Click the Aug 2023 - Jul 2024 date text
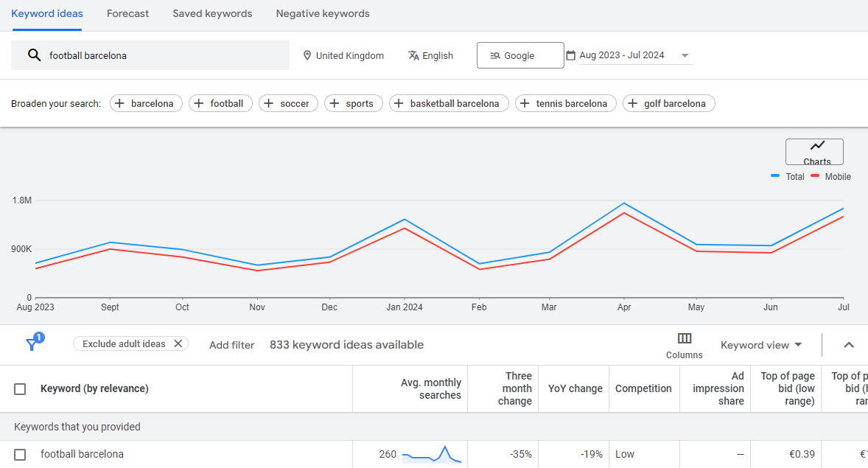The width and height of the screenshot is (868, 468). coord(622,55)
